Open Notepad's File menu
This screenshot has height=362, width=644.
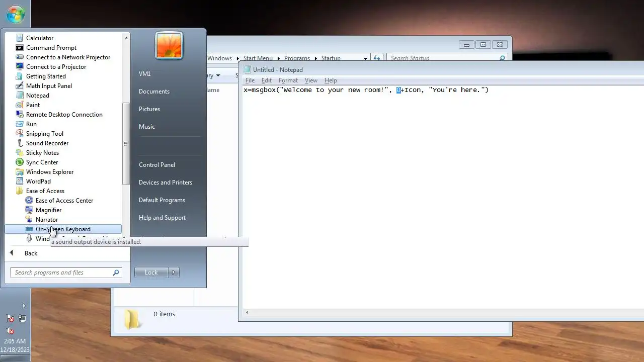tap(250, 80)
